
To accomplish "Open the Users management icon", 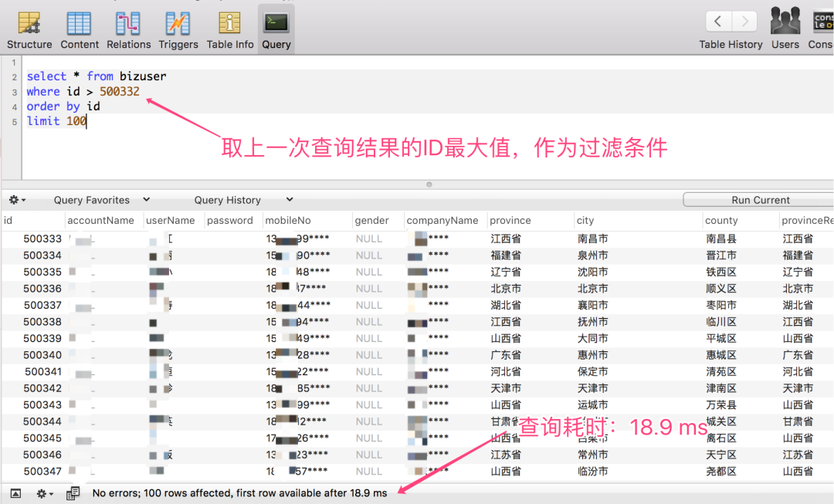I will click(785, 29).
